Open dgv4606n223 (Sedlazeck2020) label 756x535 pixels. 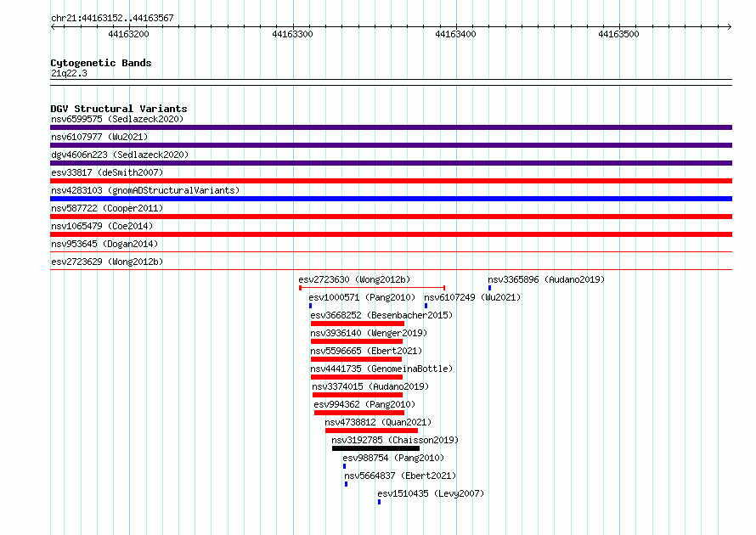120,155
